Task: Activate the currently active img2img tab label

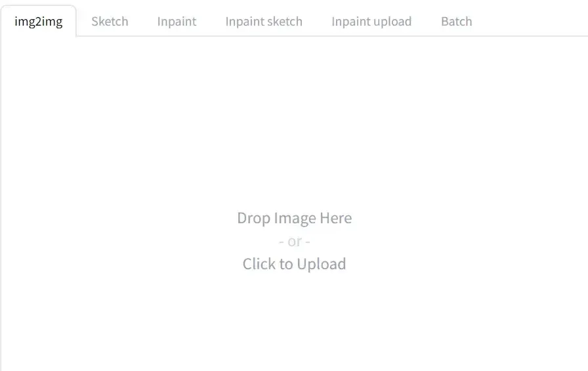Action: point(38,22)
